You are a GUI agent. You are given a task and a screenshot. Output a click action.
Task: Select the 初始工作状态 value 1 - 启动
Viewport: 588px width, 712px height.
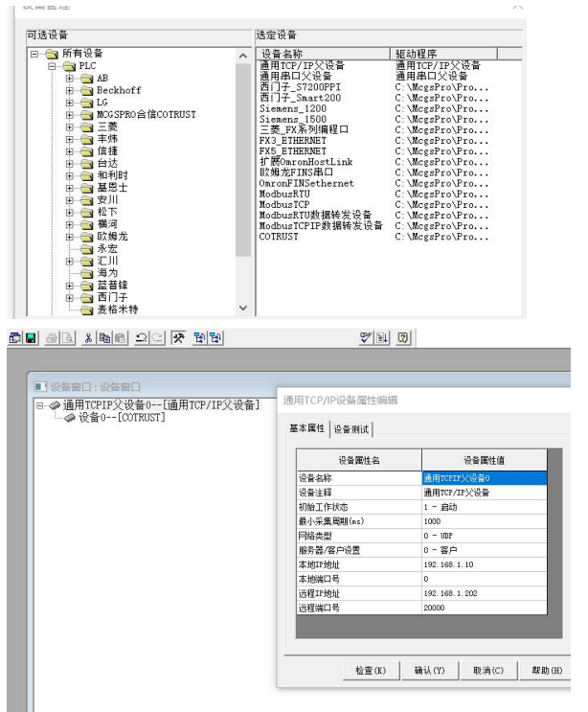[485, 507]
